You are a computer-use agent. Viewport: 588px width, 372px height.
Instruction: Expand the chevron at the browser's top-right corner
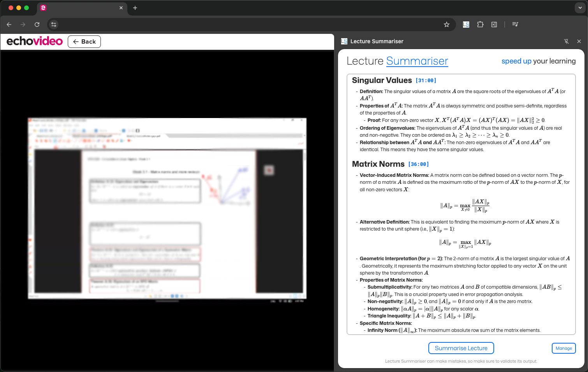point(580,8)
